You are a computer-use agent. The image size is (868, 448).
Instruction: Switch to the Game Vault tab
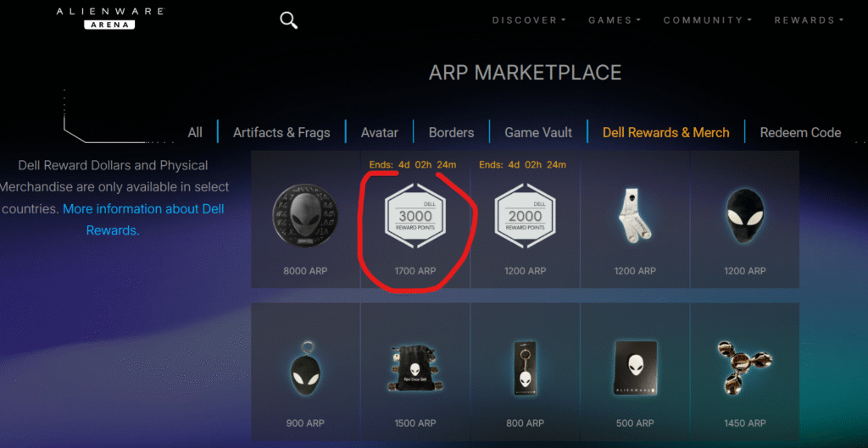(538, 133)
